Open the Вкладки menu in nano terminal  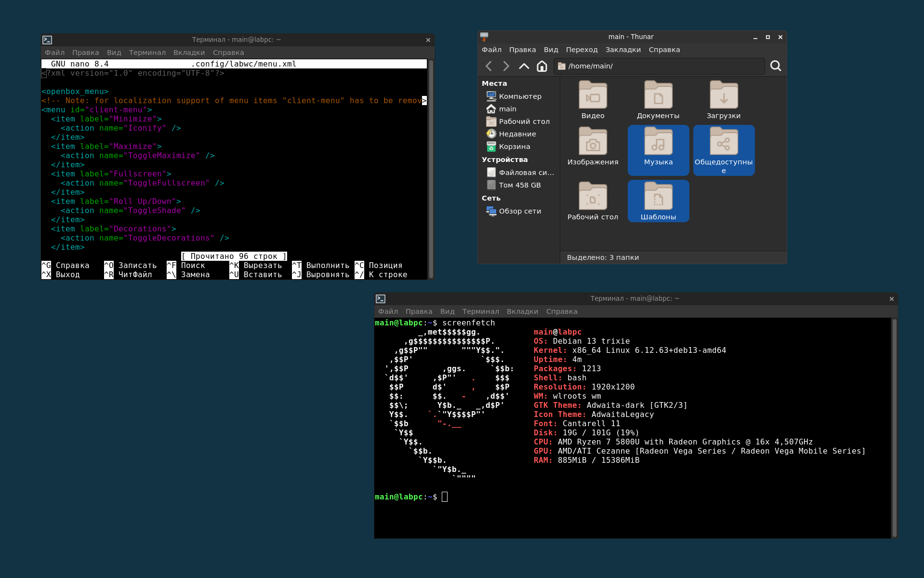189,53
